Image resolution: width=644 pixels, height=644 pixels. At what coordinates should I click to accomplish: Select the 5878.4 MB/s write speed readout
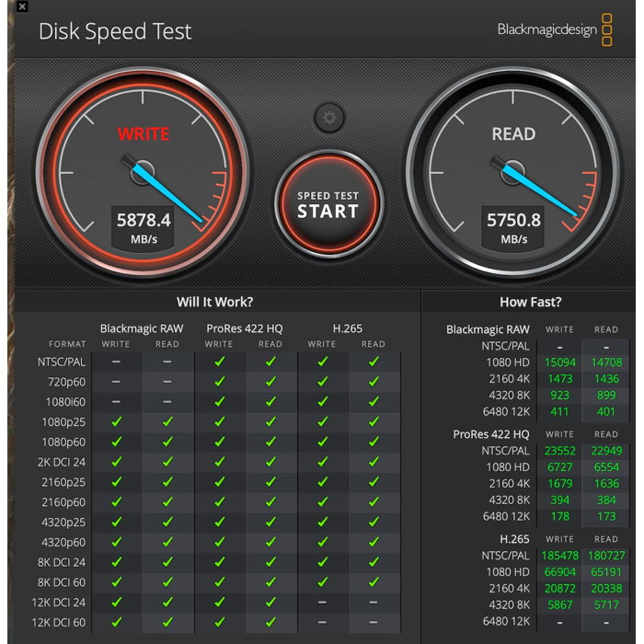(143, 220)
